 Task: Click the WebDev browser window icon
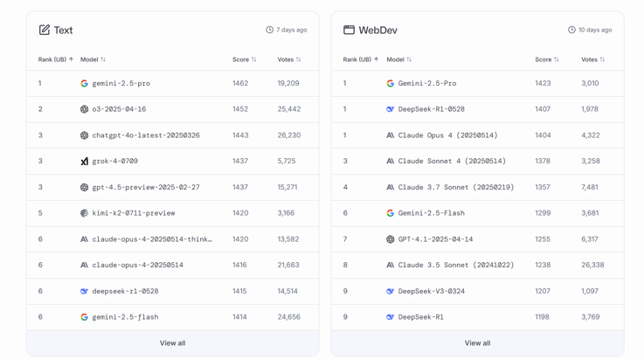pos(349,30)
